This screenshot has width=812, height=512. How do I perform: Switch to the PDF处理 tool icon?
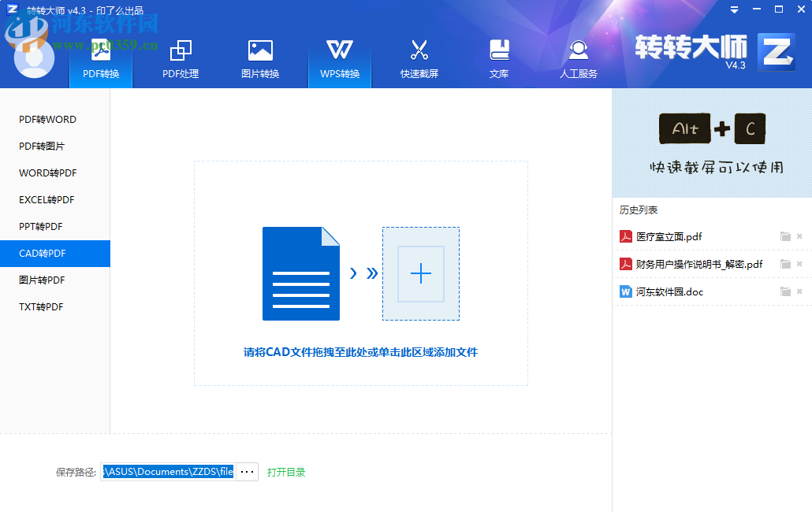coord(180,57)
